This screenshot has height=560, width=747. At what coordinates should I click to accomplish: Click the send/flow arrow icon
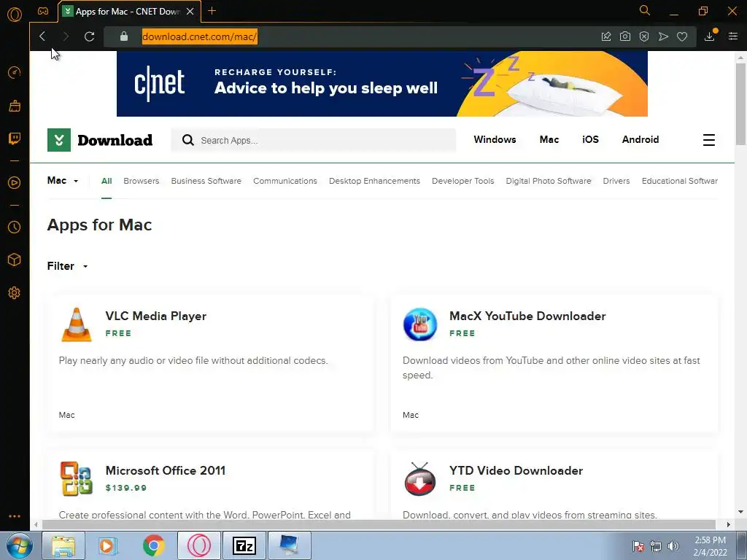663,36
